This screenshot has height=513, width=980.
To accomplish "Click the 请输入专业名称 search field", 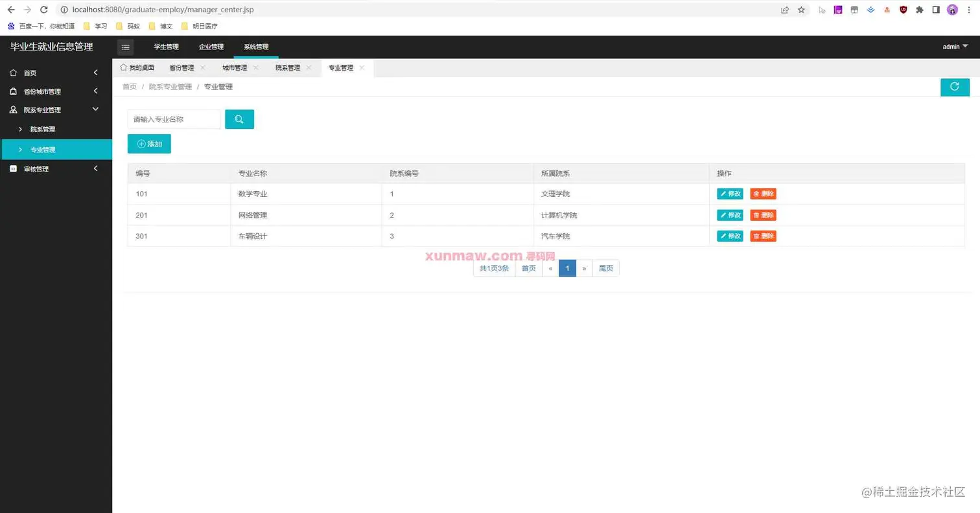I will (174, 119).
